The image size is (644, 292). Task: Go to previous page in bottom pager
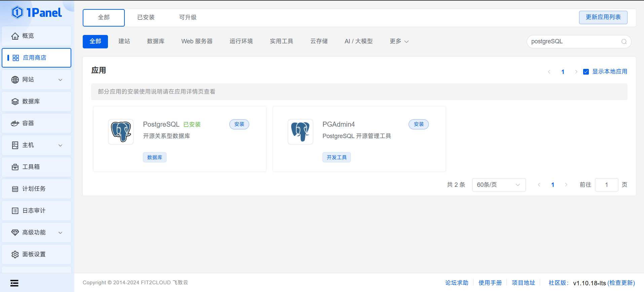[x=539, y=185]
